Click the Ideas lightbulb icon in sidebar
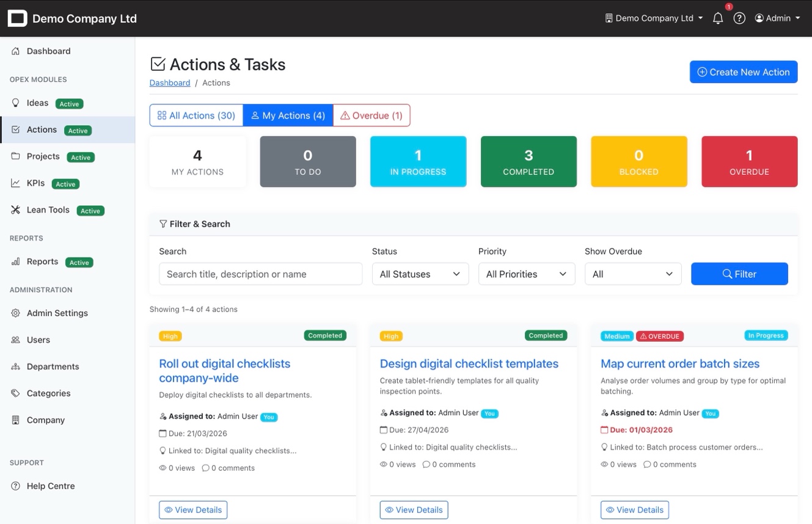The width and height of the screenshot is (812, 524). point(16,103)
